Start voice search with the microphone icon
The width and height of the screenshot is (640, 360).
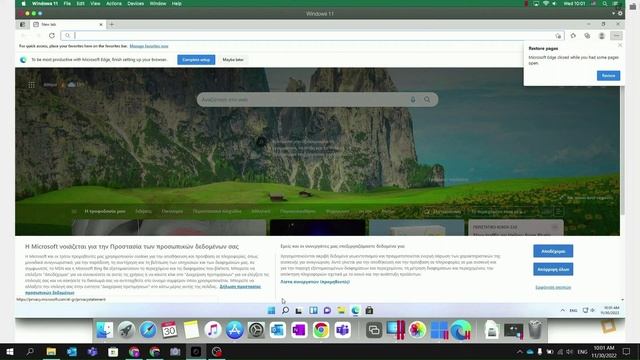click(413, 100)
